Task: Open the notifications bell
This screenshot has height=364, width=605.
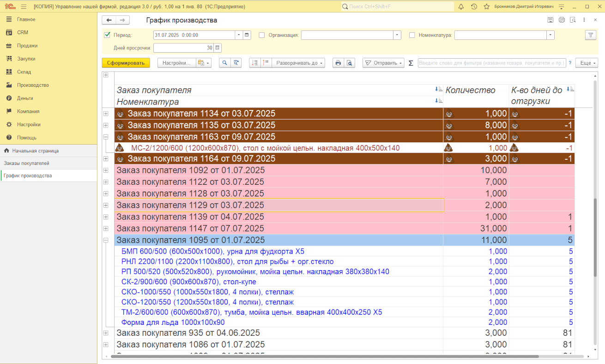Action: [x=461, y=6]
